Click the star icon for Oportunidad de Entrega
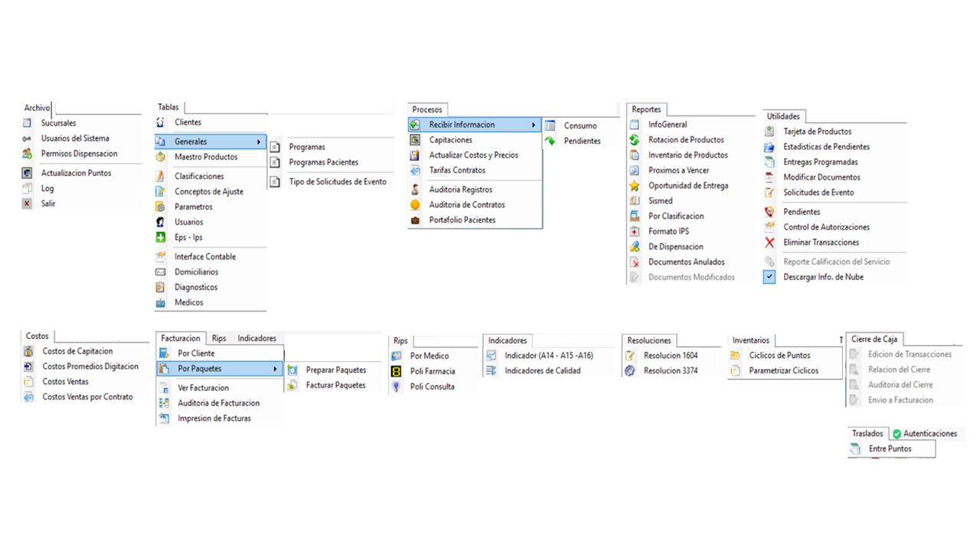The height and width of the screenshot is (551, 980). [x=634, y=186]
